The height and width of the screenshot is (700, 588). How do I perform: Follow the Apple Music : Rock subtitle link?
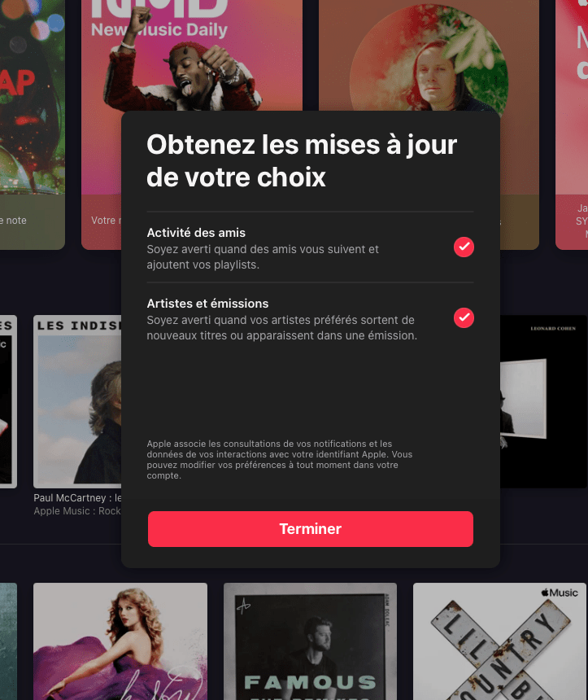pos(77,511)
